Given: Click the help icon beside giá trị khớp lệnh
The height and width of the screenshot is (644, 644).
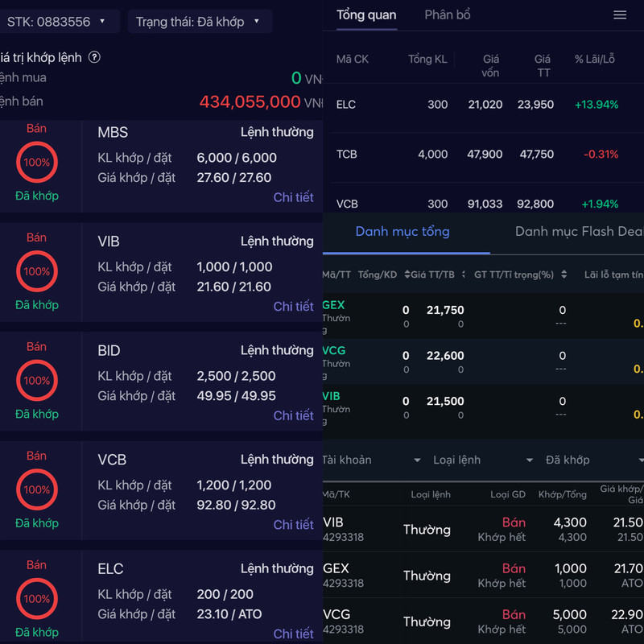Looking at the screenshot, I should click(94, 57).
